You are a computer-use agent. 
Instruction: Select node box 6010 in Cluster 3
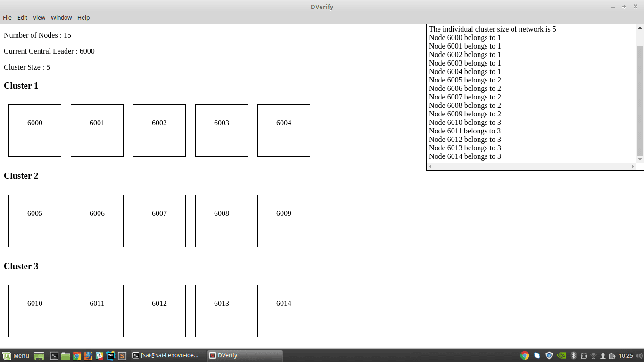(35, 311)
